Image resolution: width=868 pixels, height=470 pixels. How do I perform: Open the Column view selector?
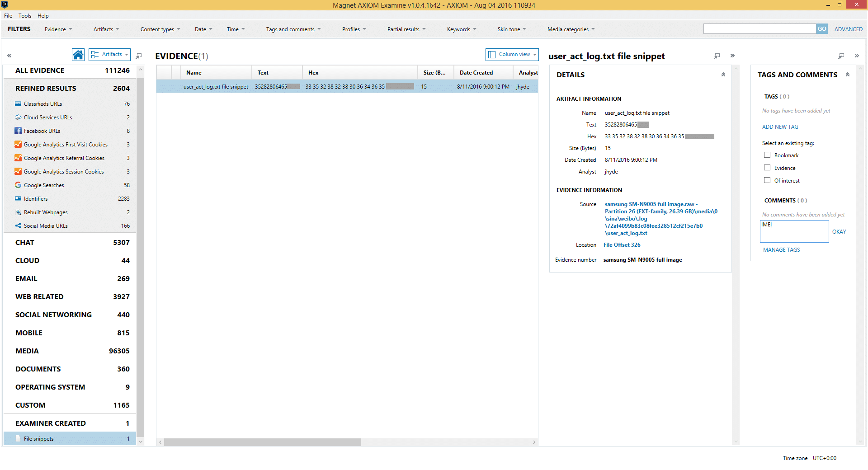pos(512,54)
